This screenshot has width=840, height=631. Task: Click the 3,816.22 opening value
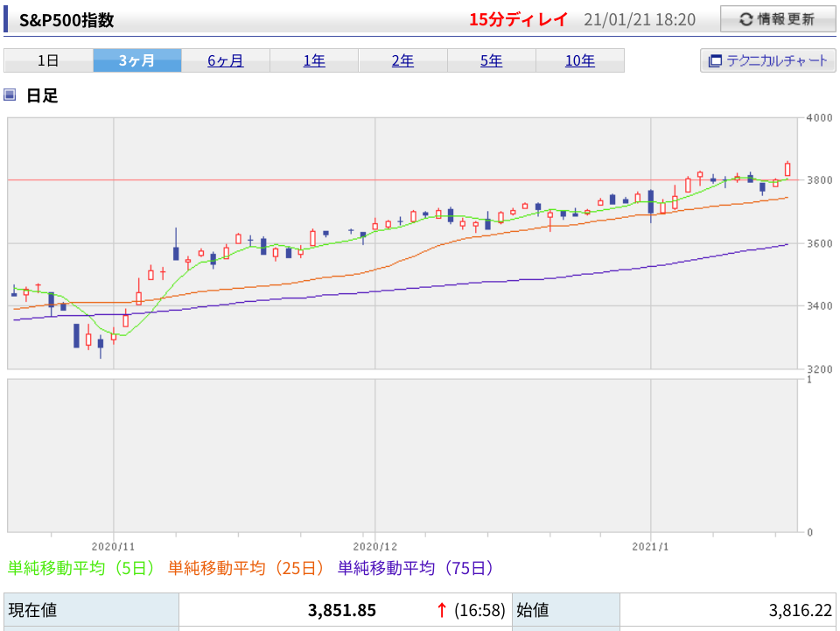(801, 610)
